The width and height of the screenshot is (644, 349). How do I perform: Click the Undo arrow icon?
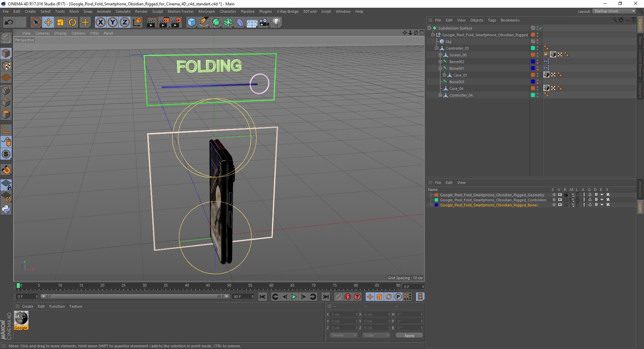tap(9, 22)
